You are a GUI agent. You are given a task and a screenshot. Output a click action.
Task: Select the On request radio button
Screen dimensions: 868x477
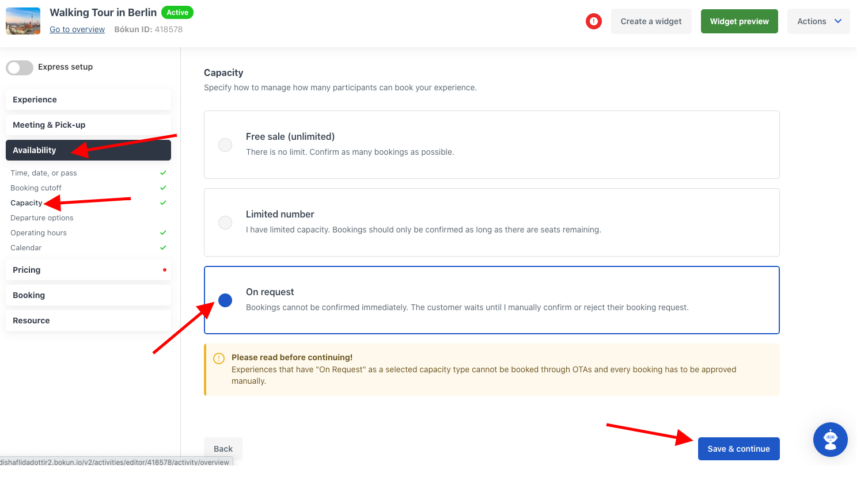[x=225, y=300]
